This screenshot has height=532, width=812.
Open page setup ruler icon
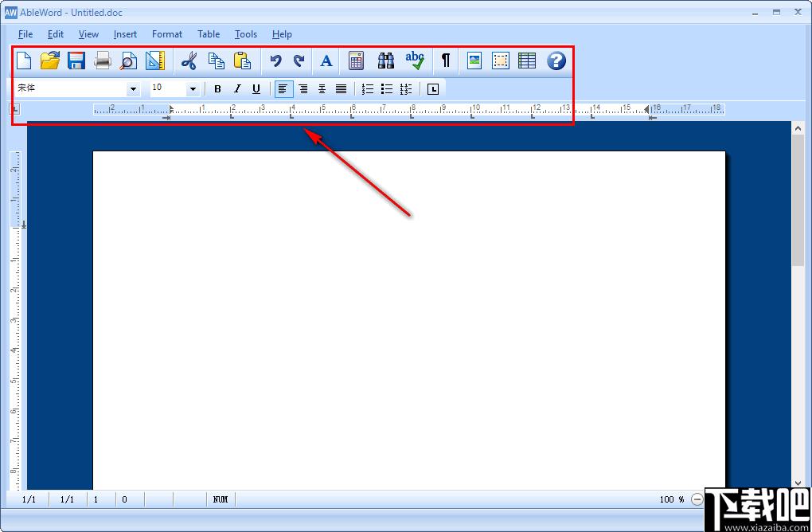155,61
